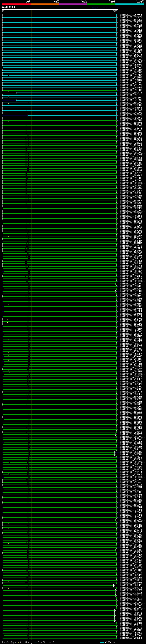The height and width of the screenshot is (644, 146).
Task: Select the UniRef100_C5XN91 label
Action: (131, 65)
